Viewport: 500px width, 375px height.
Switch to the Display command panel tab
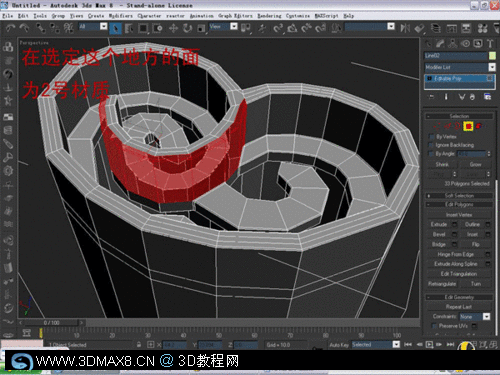pyautogui.click(x=478, y=44)
